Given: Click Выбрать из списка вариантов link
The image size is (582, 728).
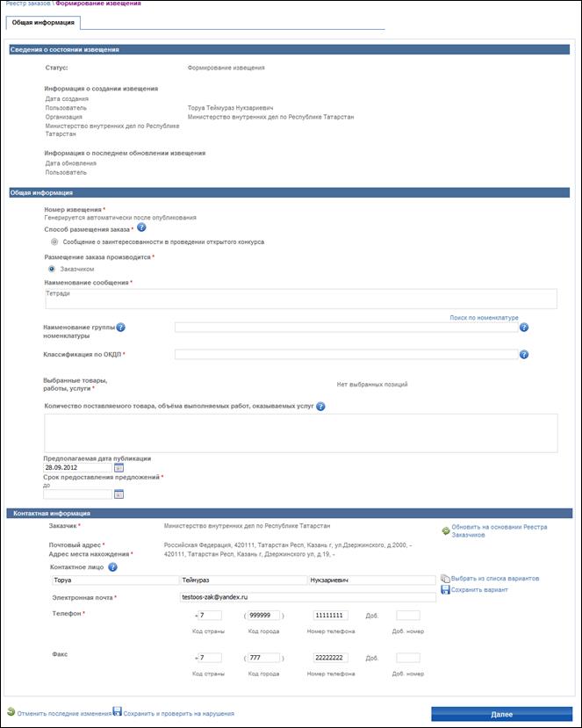Looking at the screenshot, I should click(495, 579).
